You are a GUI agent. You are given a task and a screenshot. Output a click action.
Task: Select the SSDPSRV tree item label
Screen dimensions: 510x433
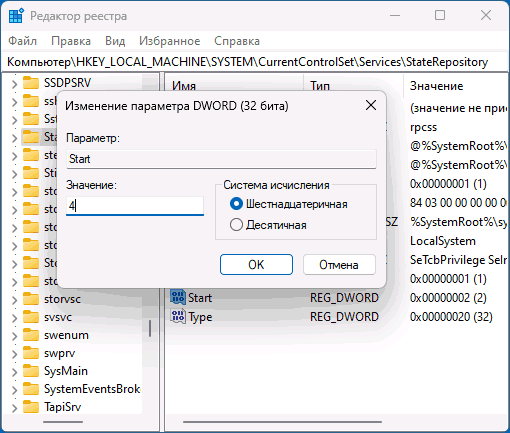[x=67, y=83]
